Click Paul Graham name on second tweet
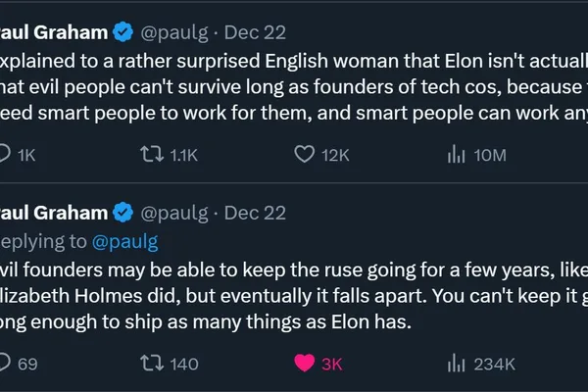The height and width of the screenshot is (392, 588). (x=54, y=213)
